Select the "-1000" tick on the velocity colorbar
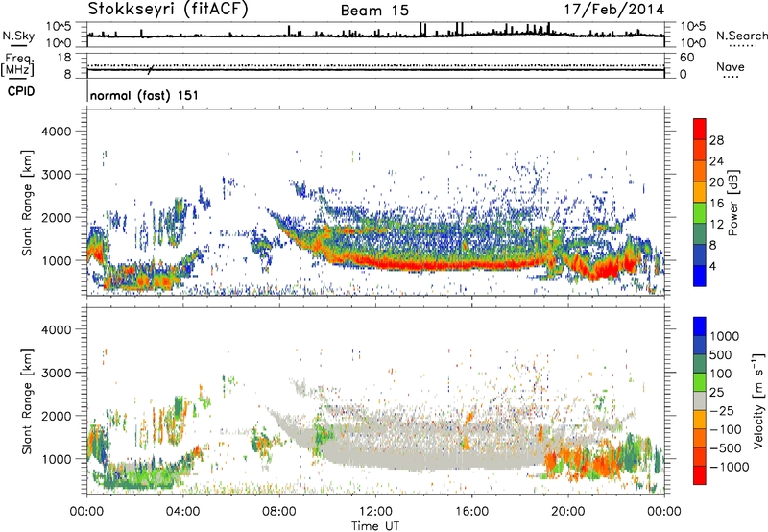This screenshot has width=768, height=532. coord(729,467)
